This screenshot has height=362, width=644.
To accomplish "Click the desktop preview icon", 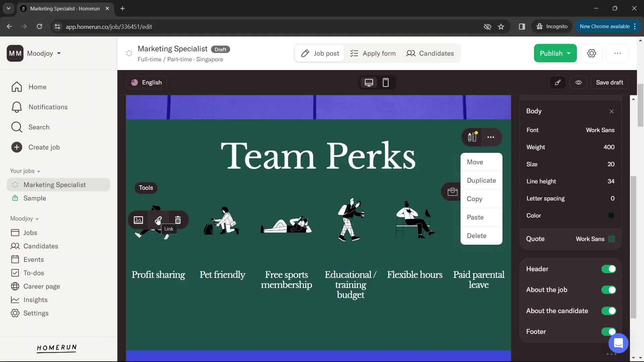I will pyautogui.click(x=369, y=82).
